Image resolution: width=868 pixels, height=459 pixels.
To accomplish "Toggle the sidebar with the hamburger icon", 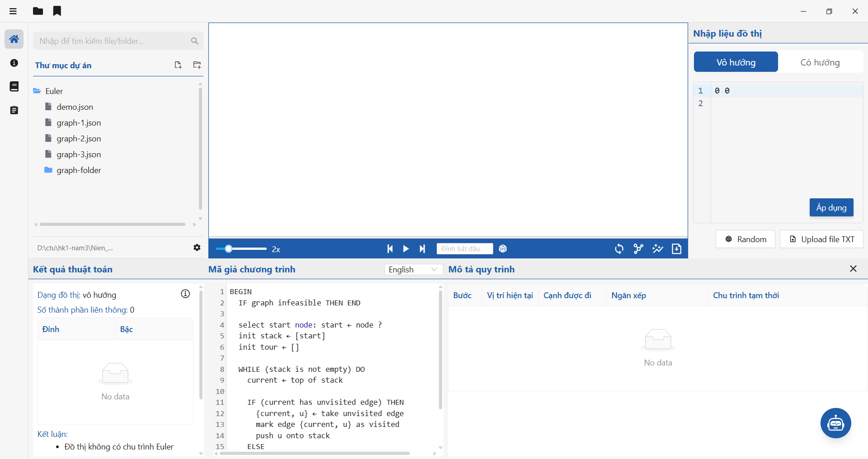I will tap(13, 11).
